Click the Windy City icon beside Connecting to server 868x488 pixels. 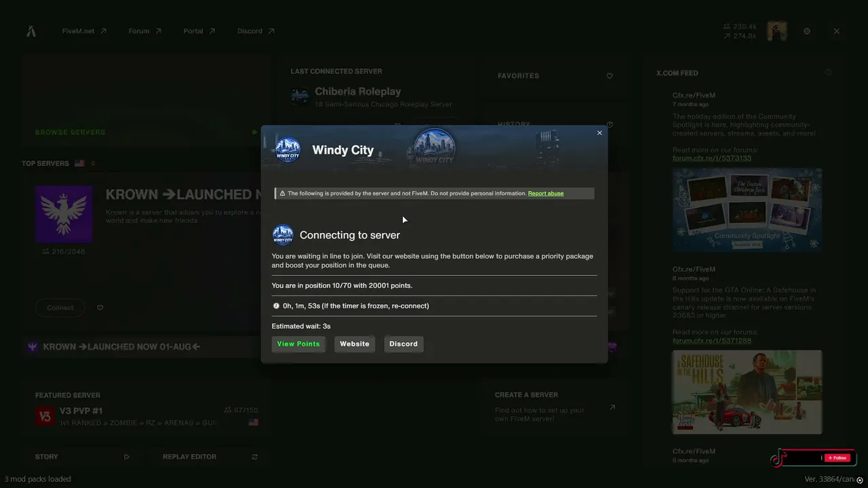point(283,235)
